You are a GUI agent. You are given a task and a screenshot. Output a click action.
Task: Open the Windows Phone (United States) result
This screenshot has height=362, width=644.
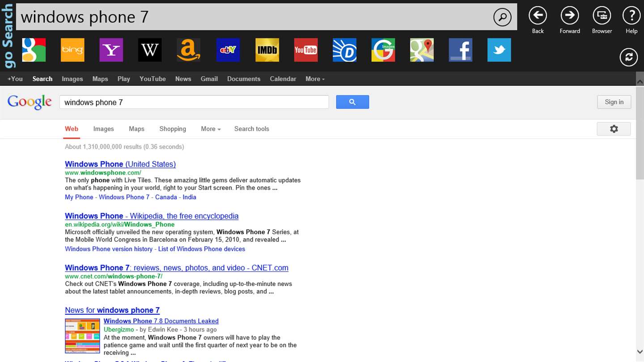(120, 164)
